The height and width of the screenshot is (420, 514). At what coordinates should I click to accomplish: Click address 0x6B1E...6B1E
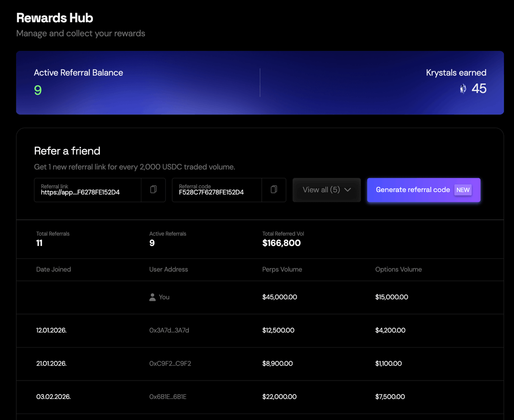pyautogui.click(x=167, y=397)
